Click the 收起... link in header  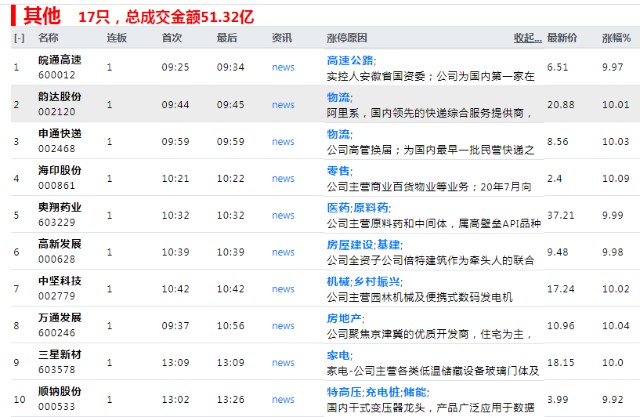coord(527,38)
